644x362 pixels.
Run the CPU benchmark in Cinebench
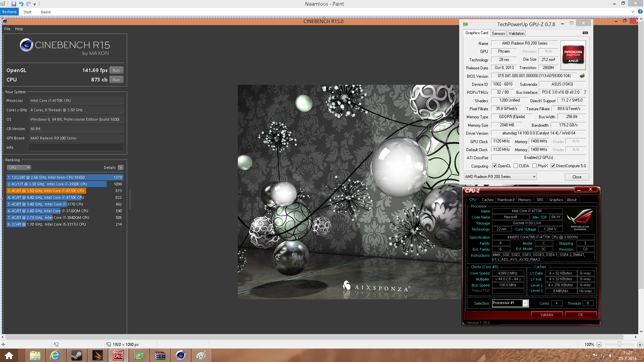coord(116,80)
